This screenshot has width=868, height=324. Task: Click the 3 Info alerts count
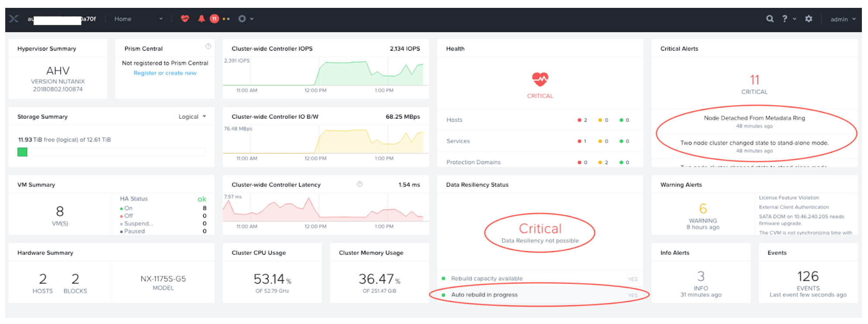(701, 276)
